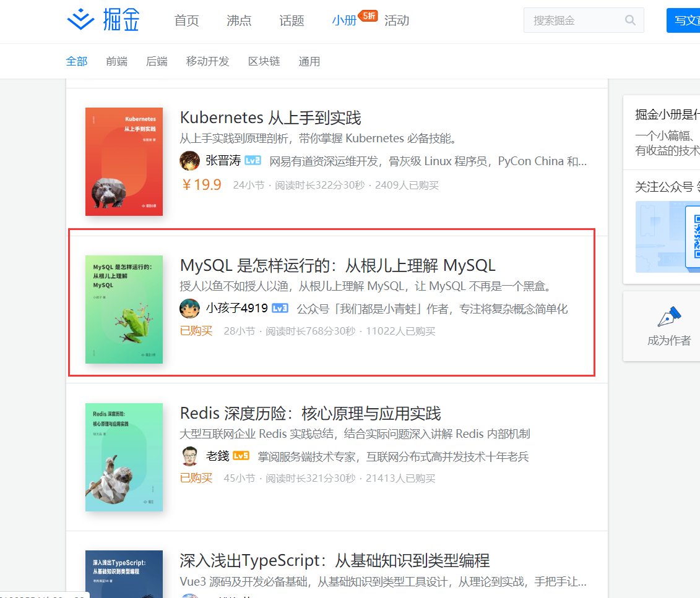Open the 沸点 nav item
Viewport: 700px width, 598px height.
pos(240,20)
